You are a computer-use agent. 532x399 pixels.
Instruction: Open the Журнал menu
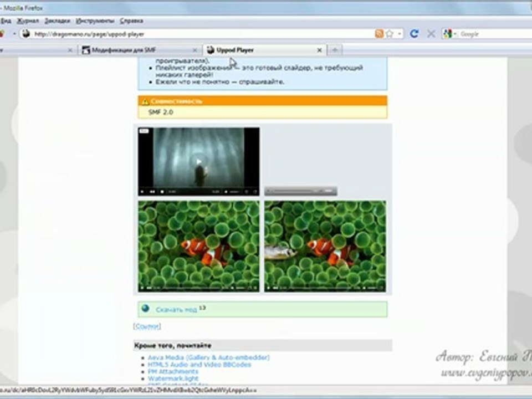(x=28, y=21)
